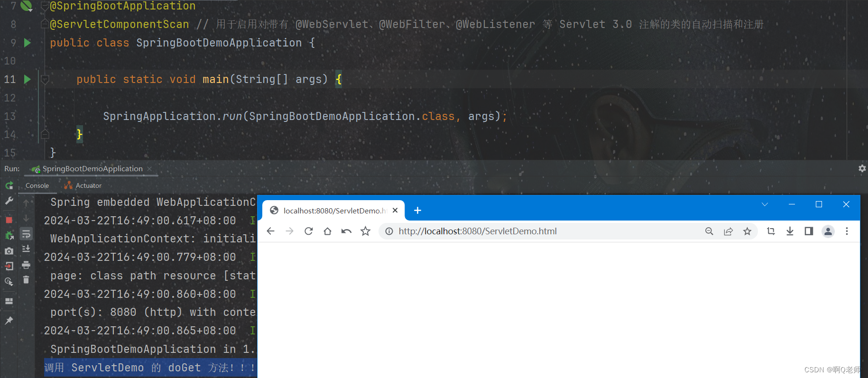Take a thread dump with camera icon
The height and width of the screenshot is (378, 868).
click(9, 251)
